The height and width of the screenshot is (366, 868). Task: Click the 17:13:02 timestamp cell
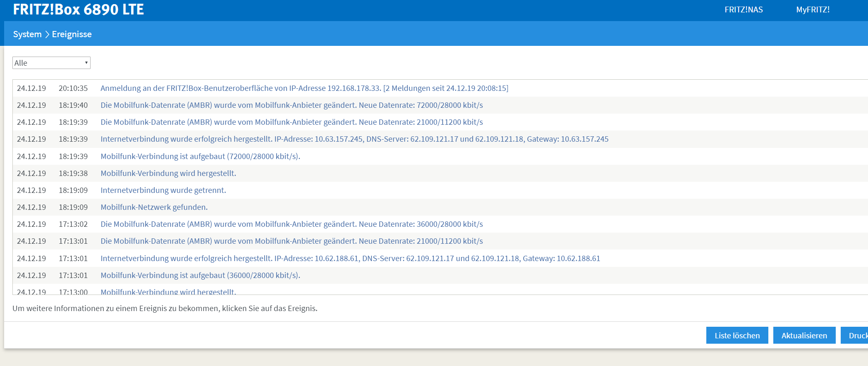click(73, 224)
